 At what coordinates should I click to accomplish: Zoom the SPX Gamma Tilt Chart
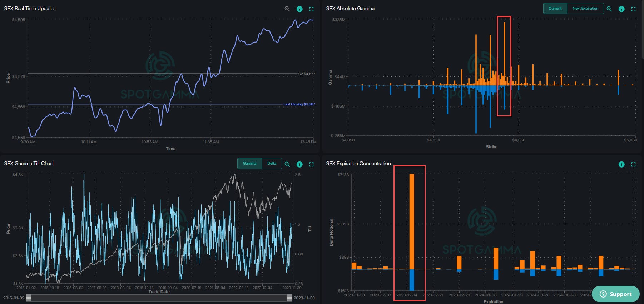[287, 164]
